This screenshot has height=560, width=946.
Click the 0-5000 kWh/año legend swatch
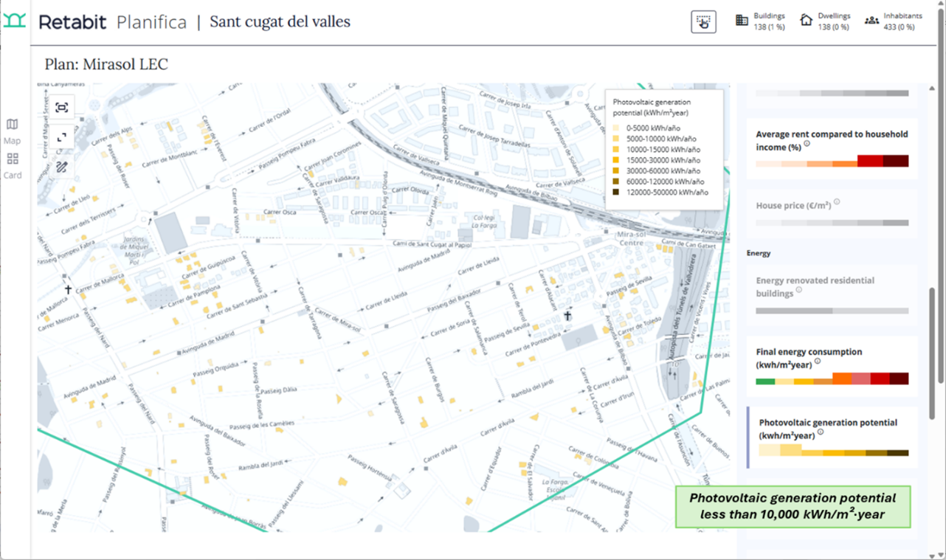616,128
